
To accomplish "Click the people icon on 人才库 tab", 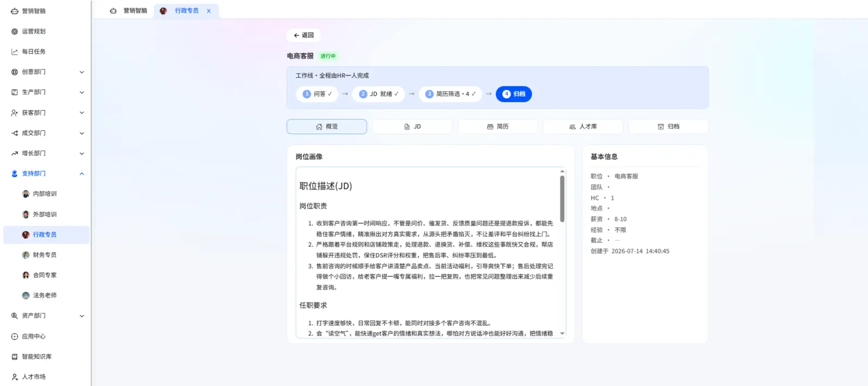I will pyautogui.click(x=572, y=126).
